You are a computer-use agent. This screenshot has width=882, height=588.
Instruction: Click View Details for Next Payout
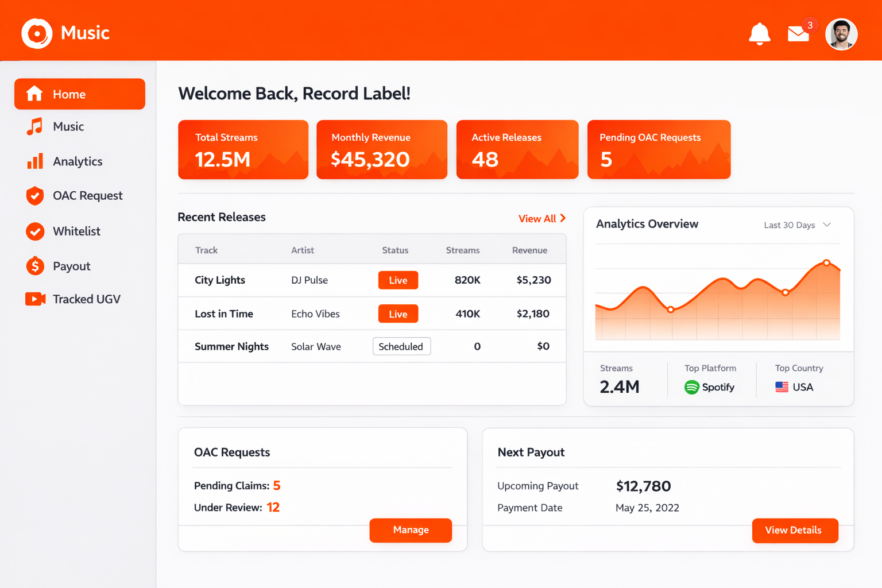click(795, 530)
